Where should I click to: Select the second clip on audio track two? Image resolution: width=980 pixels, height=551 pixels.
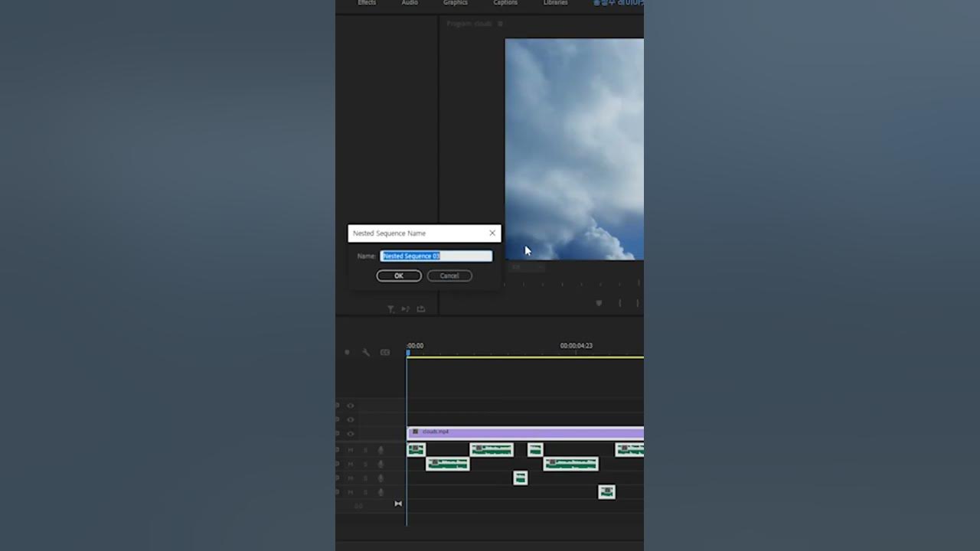pyautogui.click(x=570, y=464)
